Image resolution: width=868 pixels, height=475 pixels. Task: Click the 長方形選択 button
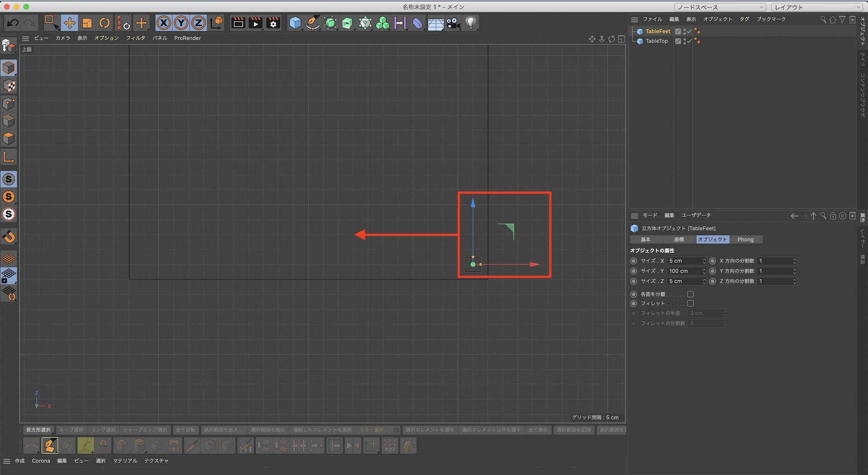pos(38,430)
